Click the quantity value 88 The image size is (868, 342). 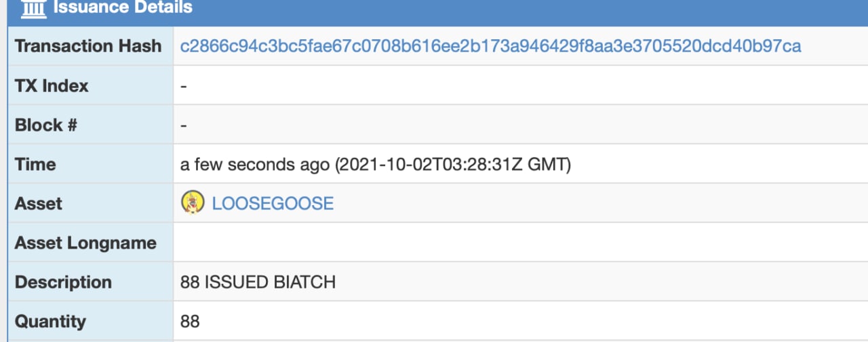190,322
